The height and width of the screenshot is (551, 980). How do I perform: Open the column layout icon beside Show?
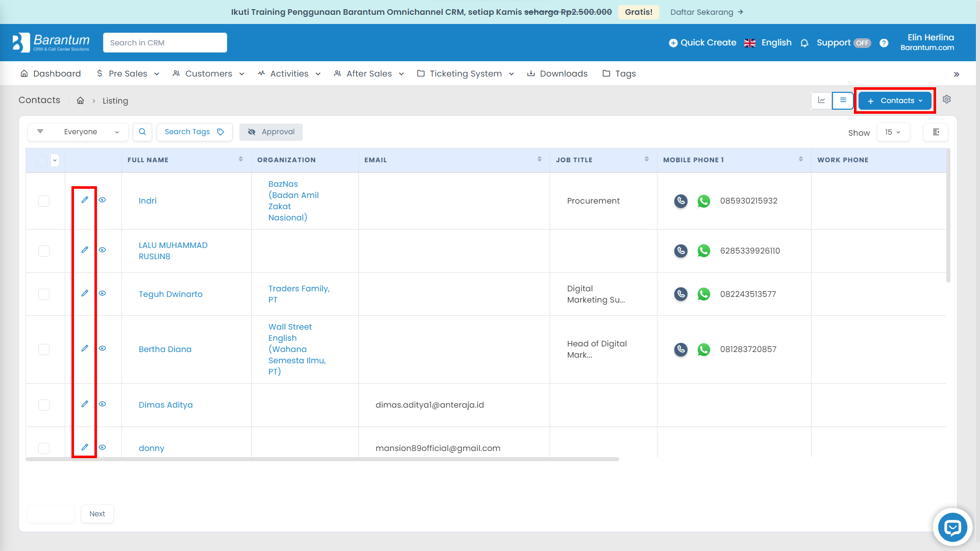coord(936,132)
